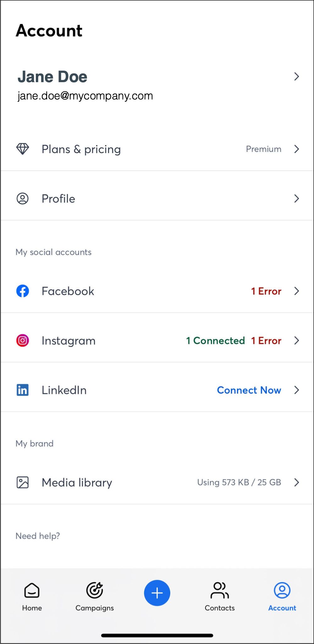The image size is (314, 644).
Task: Click the Profile person icon
Action: tap(23, 199)
